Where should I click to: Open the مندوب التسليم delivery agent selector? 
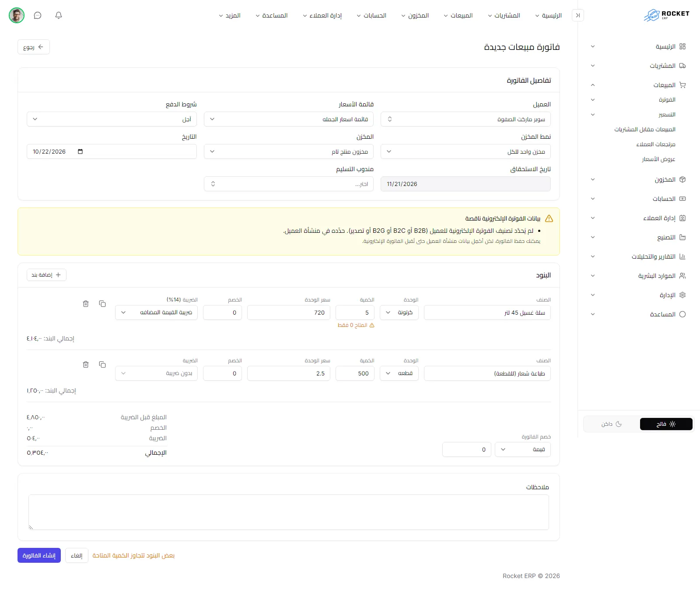[289, 184]
